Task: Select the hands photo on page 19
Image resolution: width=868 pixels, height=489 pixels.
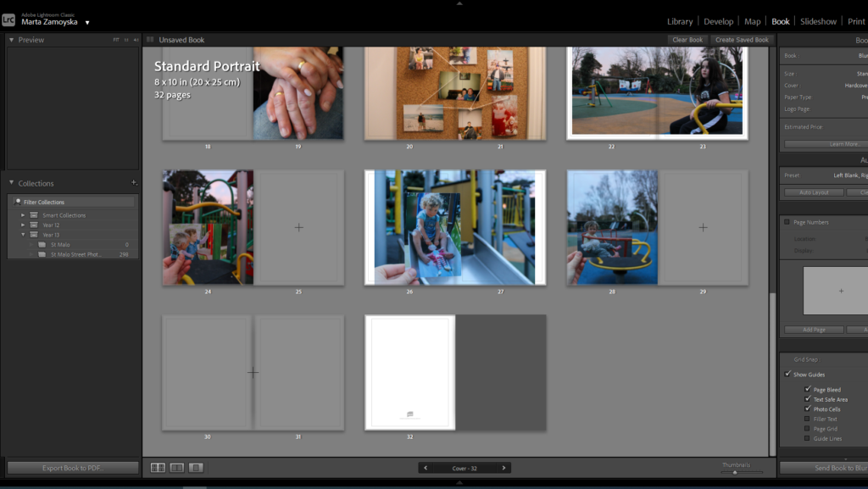Action: 298,93
